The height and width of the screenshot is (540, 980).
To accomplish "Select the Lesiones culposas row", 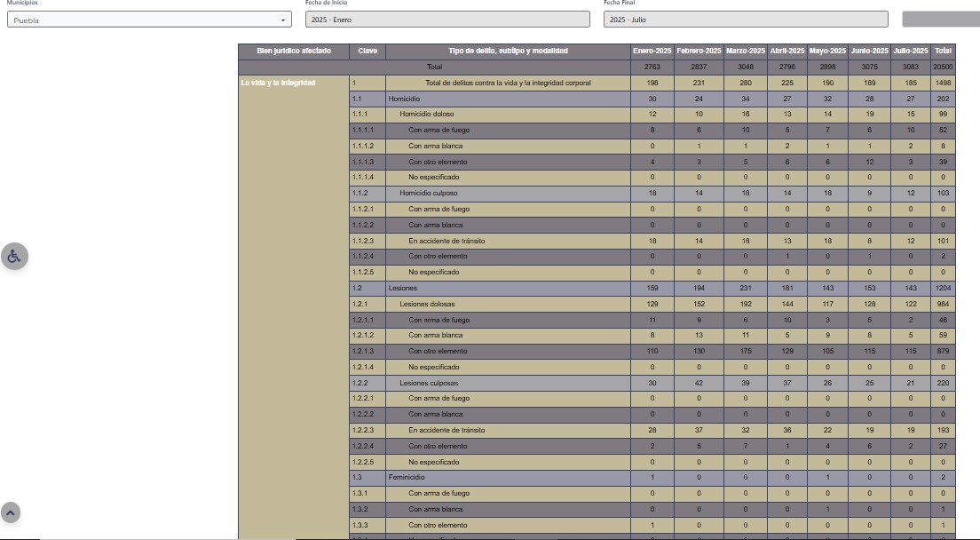I will (x=429, y=383).
